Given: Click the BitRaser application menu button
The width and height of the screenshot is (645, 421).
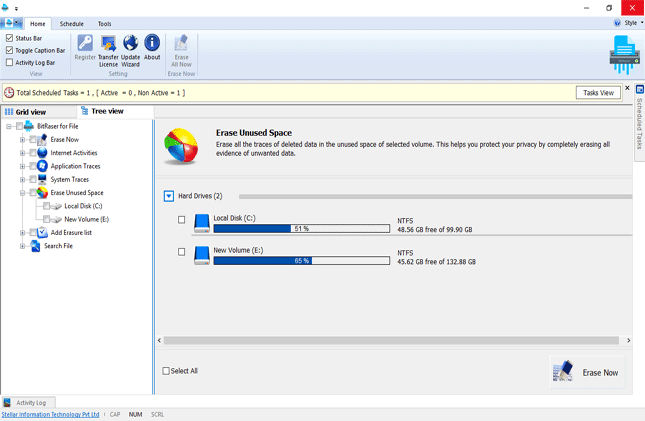Looking at the screenshot, I should [x=12, y=23].
